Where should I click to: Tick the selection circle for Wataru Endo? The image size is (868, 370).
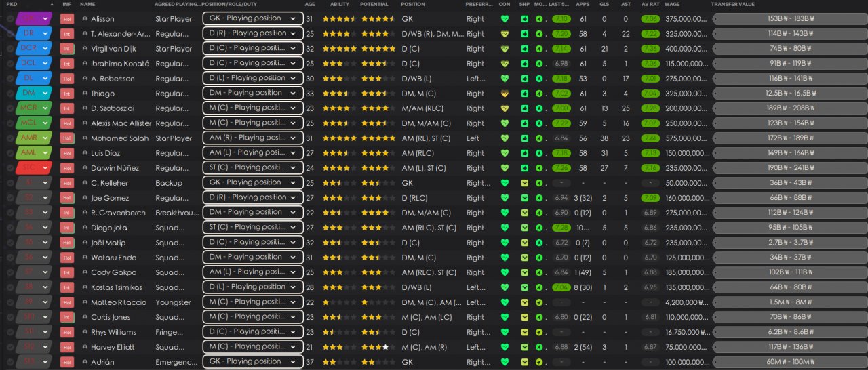point(10,258)
